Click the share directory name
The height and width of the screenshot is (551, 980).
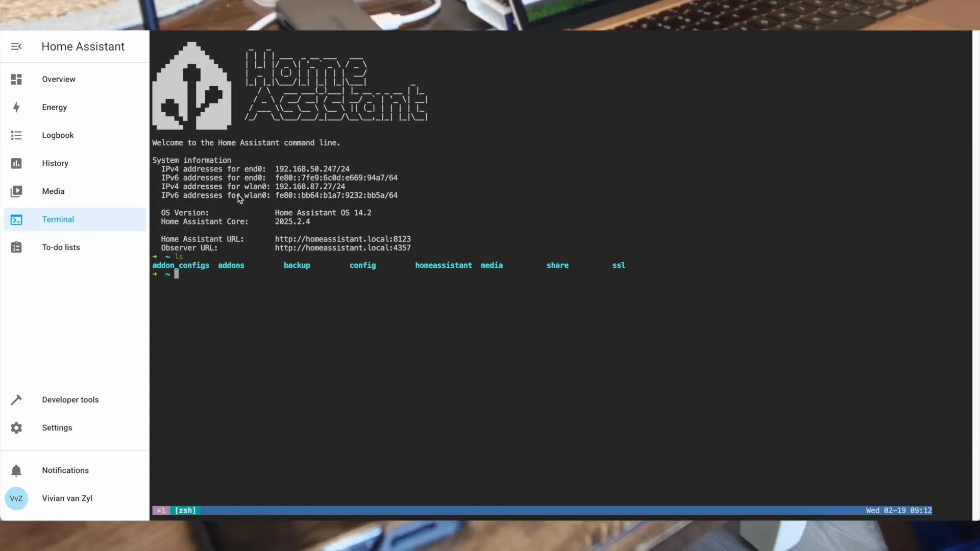coord(557,265)
